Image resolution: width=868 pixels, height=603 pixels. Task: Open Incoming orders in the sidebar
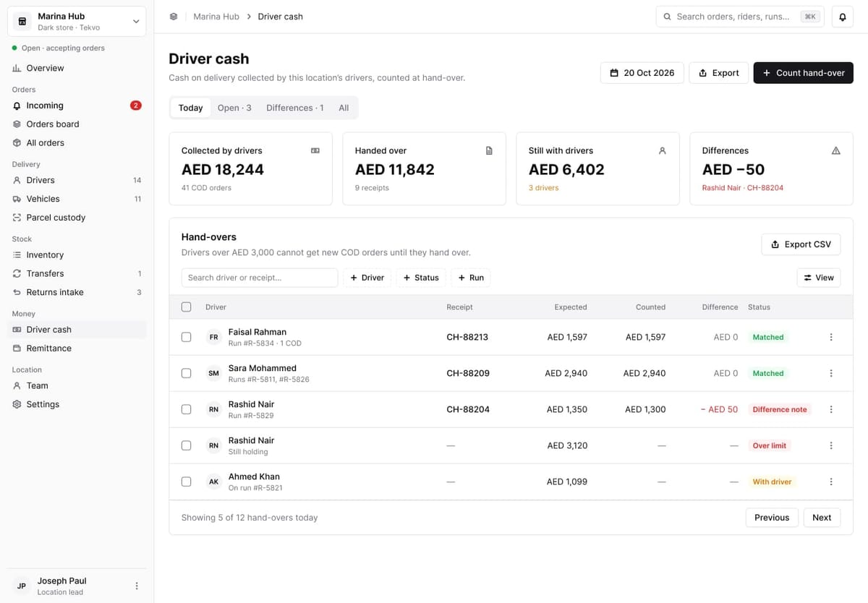point(77,106)
